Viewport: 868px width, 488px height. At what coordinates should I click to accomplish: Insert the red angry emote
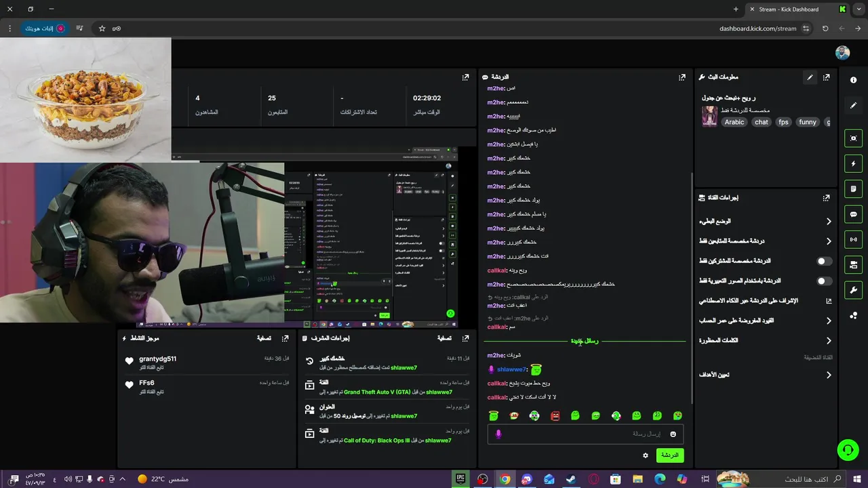555,415
